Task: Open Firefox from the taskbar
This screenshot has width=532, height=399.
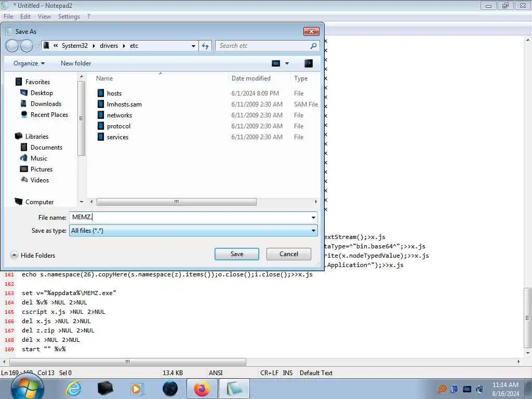Action: click(202, 389)
